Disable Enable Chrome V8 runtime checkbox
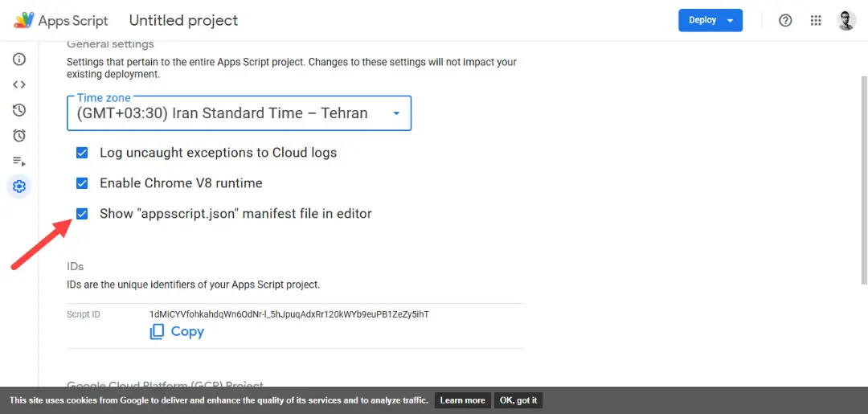Image resolution: width=868 pixels, height=414 pixels. click(x=82, y=182)
